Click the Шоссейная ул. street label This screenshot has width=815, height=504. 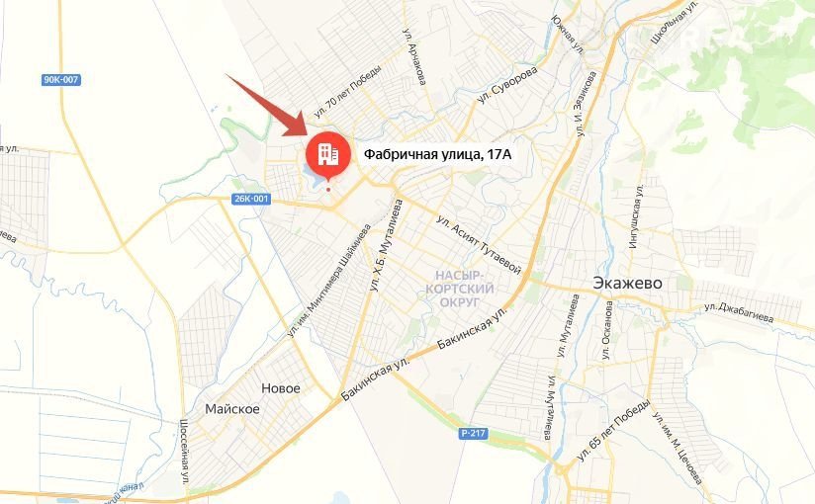[x=185, y=452]
